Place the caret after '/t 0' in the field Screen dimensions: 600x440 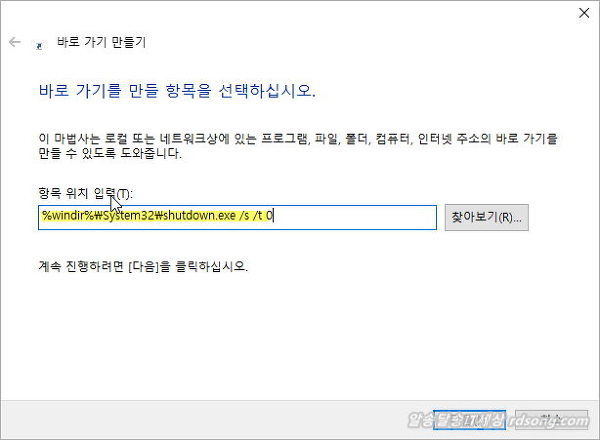pyautogui.click(x=274, y=216)
